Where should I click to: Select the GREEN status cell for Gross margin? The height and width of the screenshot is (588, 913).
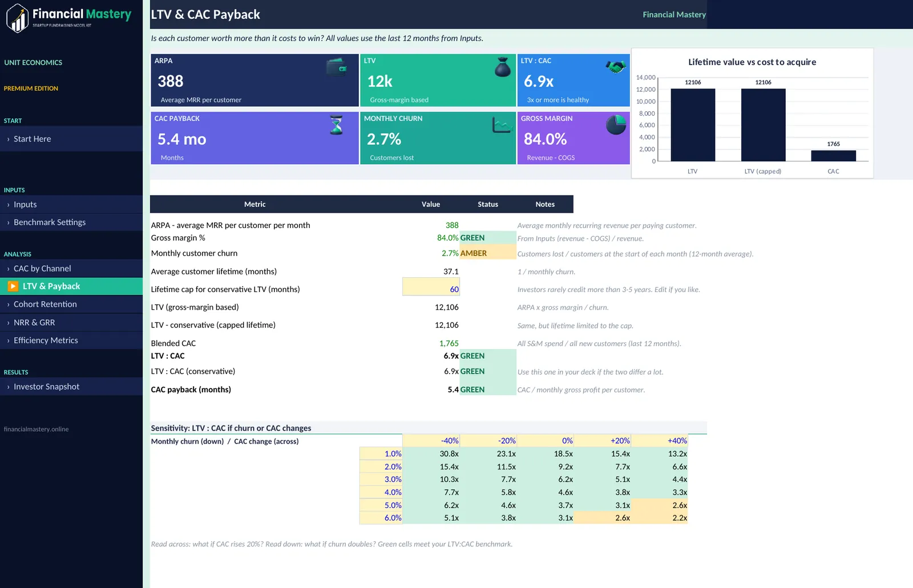[488, 238]
